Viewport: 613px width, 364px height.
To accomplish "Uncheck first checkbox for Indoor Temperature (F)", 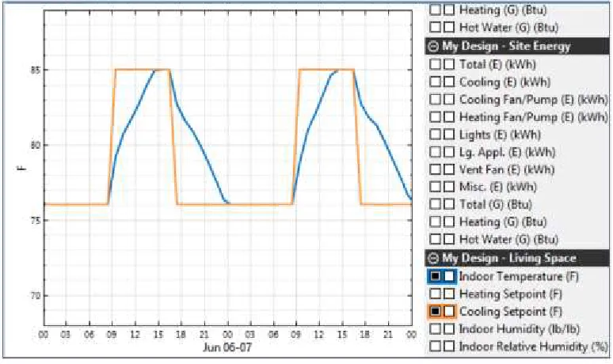I will click(435, 276).
